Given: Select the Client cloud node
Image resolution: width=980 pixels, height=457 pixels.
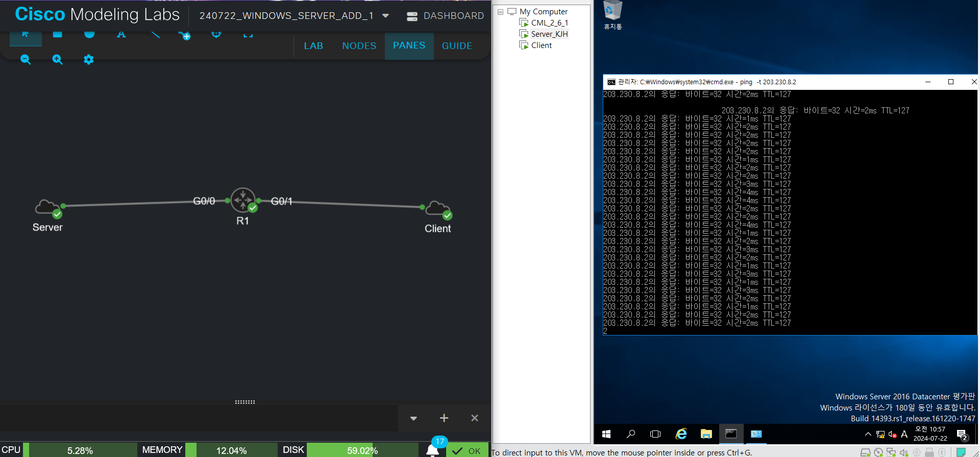Looking at the screenshot, I should click(438, 209).
